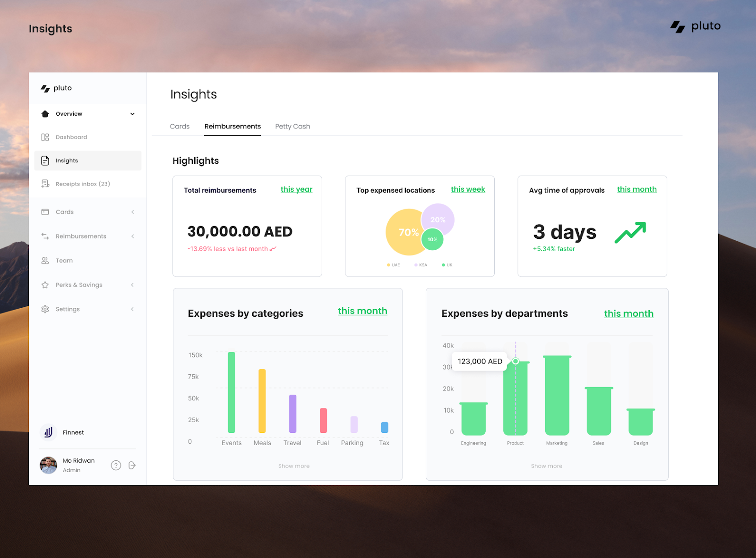Click the Perks & Savings star icon
Screen dimensions: 756x558
pyautogui.click(x=45, y=285)
